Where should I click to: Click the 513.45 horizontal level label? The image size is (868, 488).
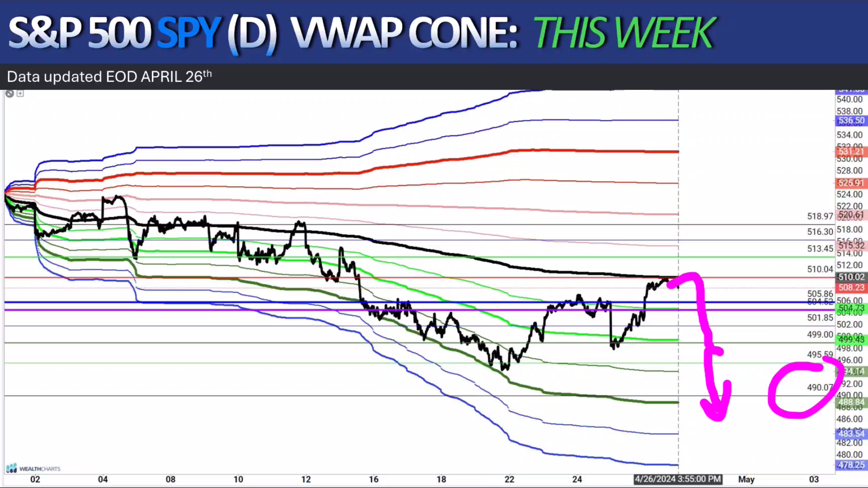click(x=820, y=249)
